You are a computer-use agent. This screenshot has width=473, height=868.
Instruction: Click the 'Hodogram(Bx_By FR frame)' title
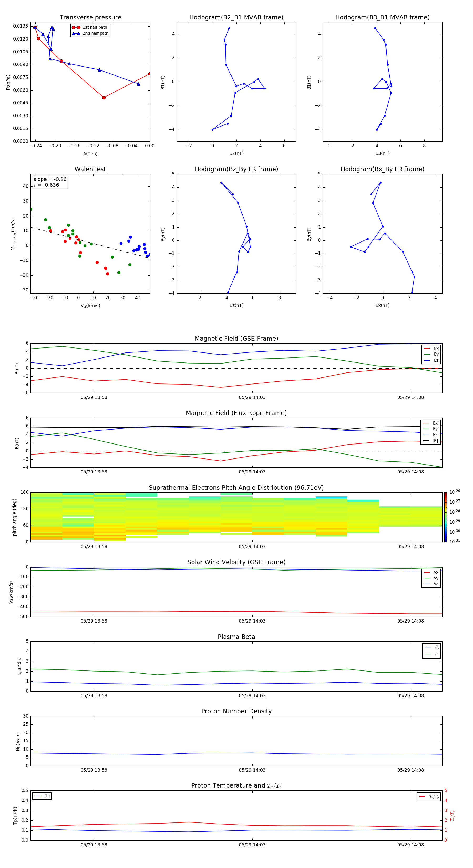point(382,169)
